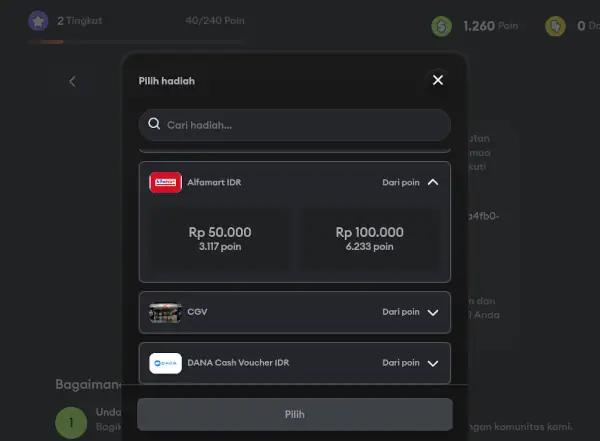
Task: Focus the Cari hadiah search field
Action: click(x=295, y=125)
